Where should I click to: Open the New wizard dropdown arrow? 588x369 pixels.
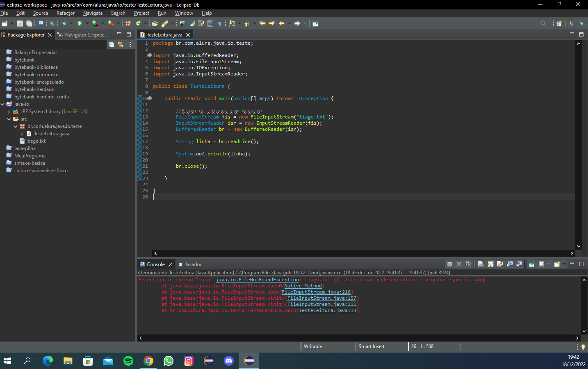[12, 23]
